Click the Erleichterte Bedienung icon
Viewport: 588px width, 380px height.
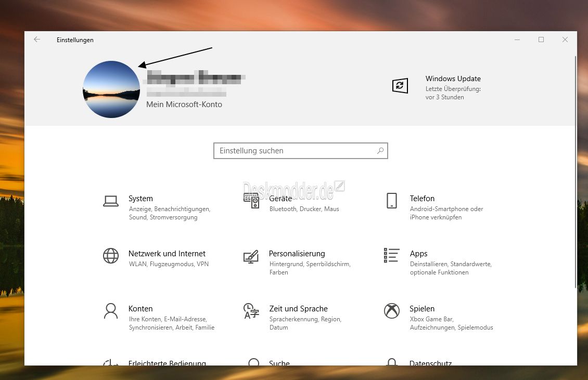(x=111, y=362)
